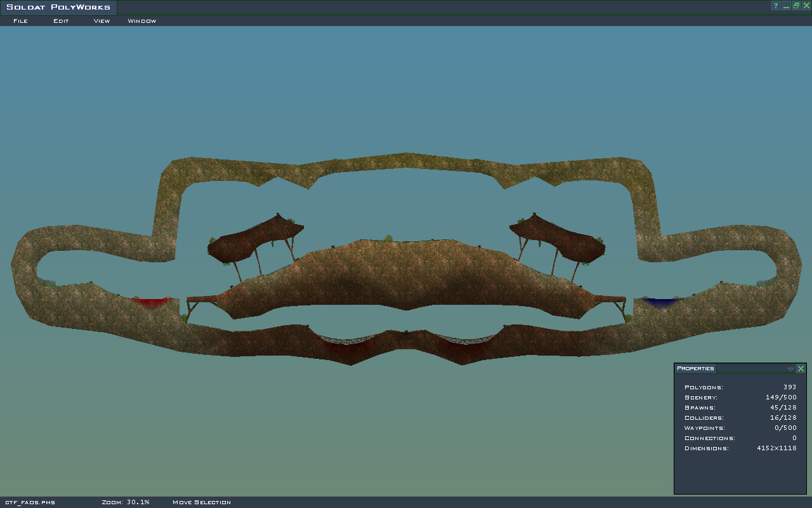Screen dimensions: 812x508
Task: Open the Edit menu
Action: (61, 21)
